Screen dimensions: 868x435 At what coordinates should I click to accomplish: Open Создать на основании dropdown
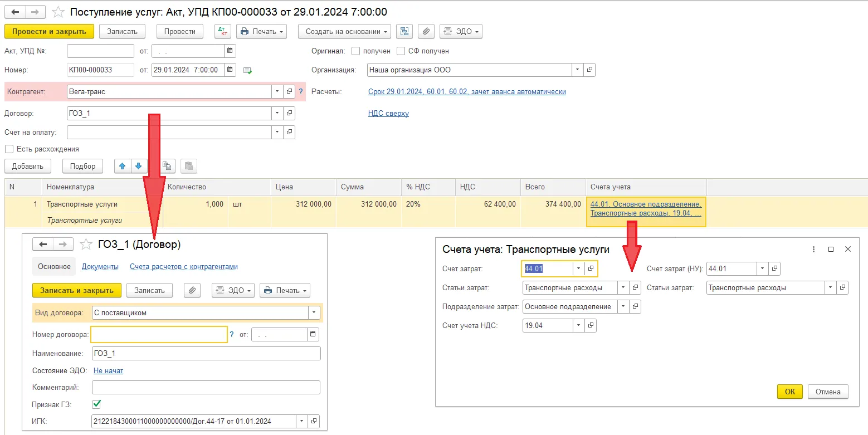click(344, 32)
